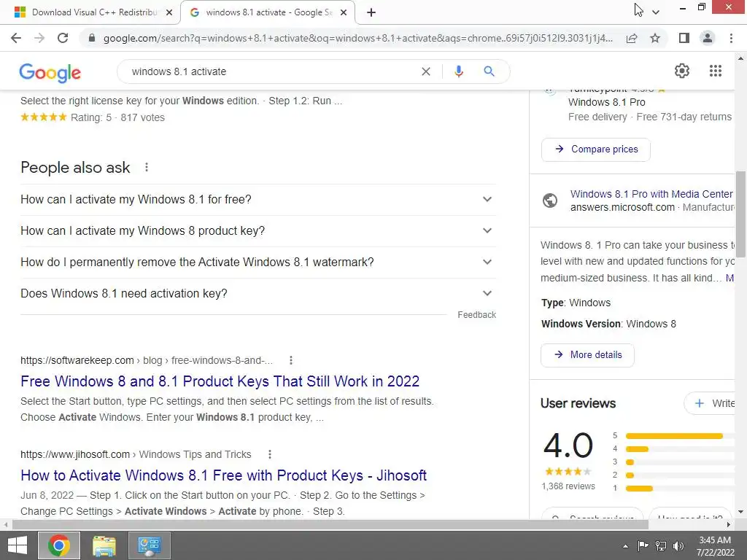
Task: Open 'Free Windows 8 and 8.1 Product Keys' result
Action: pos(220,381)
